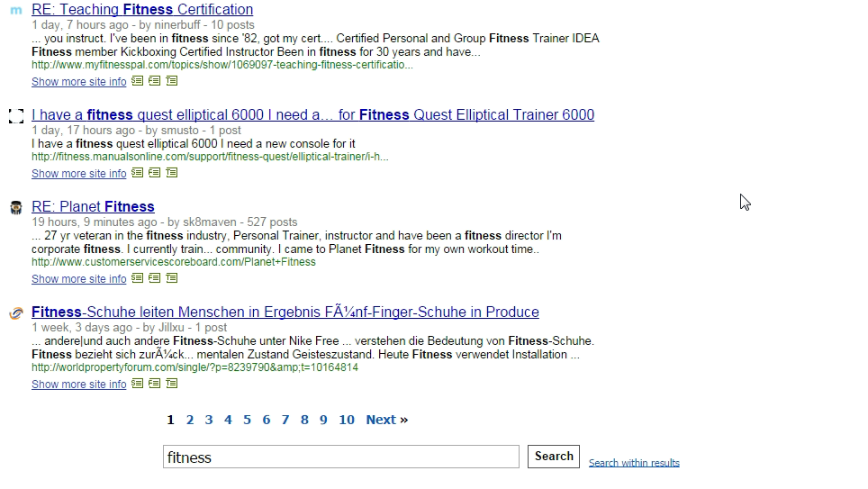
Task: Click the worldpropertyforum.com URL text
Action: pos(194,367)
